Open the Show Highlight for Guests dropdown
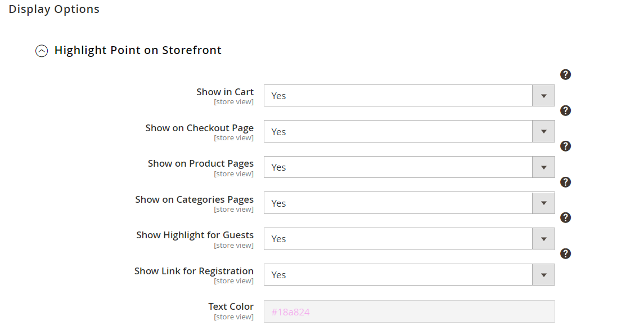644x334 pixels. pos(409,239)
